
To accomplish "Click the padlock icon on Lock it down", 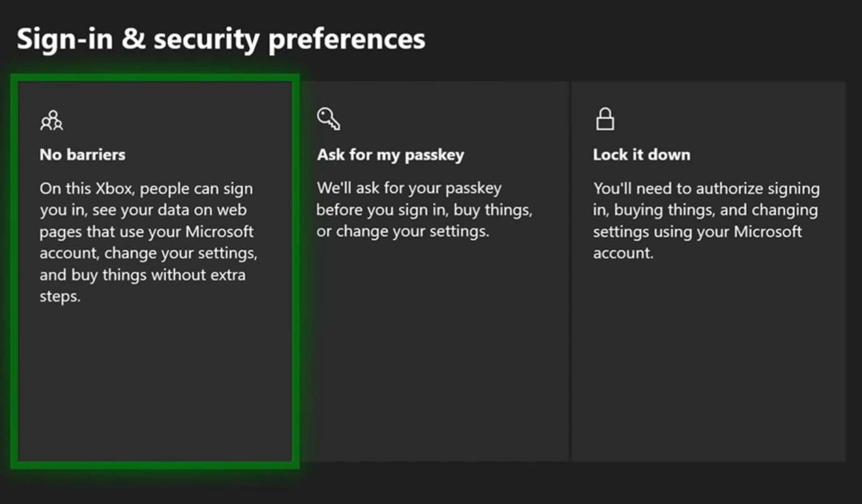I will (x=605, y=118).
